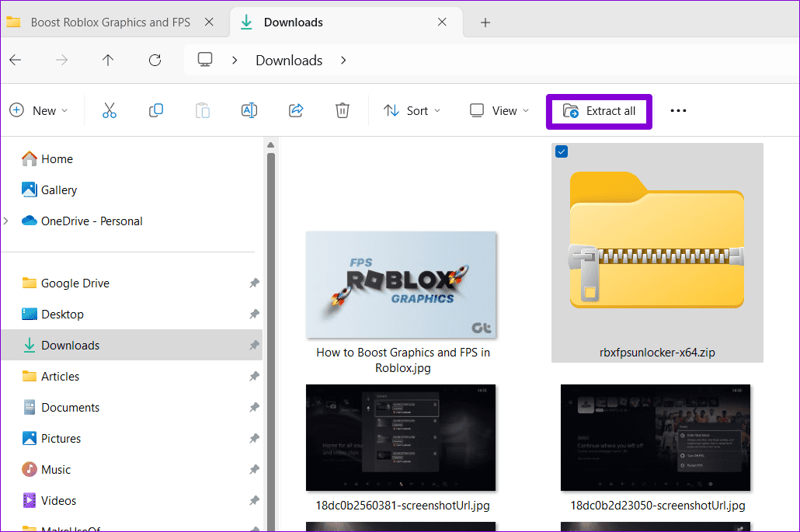The image size is (800, 532).
Task: Switch to the Boost Roblox Graphics tab
Action: click(109, 22)
